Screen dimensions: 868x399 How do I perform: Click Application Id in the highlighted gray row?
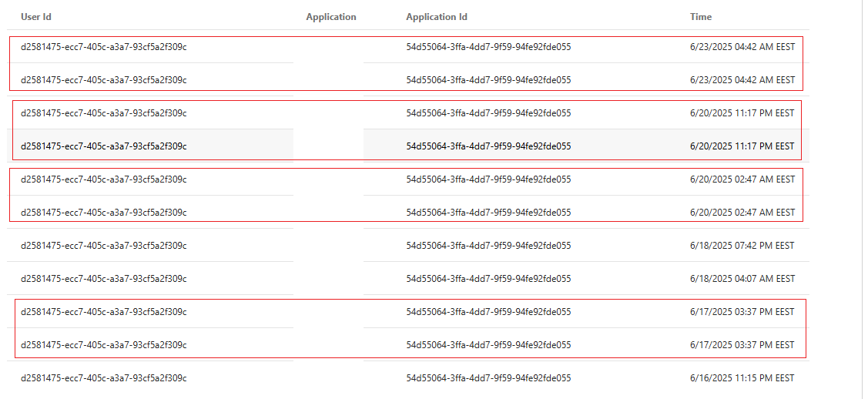pyautogui.click(x=488, y=146)
